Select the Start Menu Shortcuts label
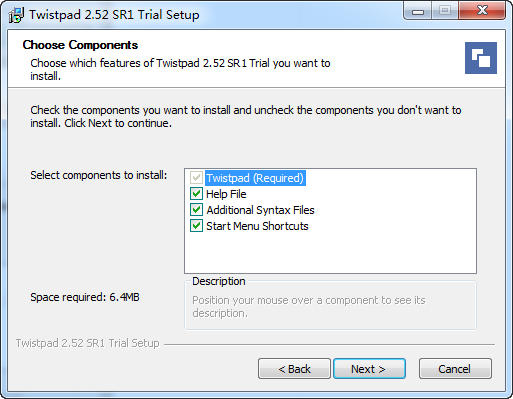The width and height of the screenshot is (513, 399). [x=257, y=226]
